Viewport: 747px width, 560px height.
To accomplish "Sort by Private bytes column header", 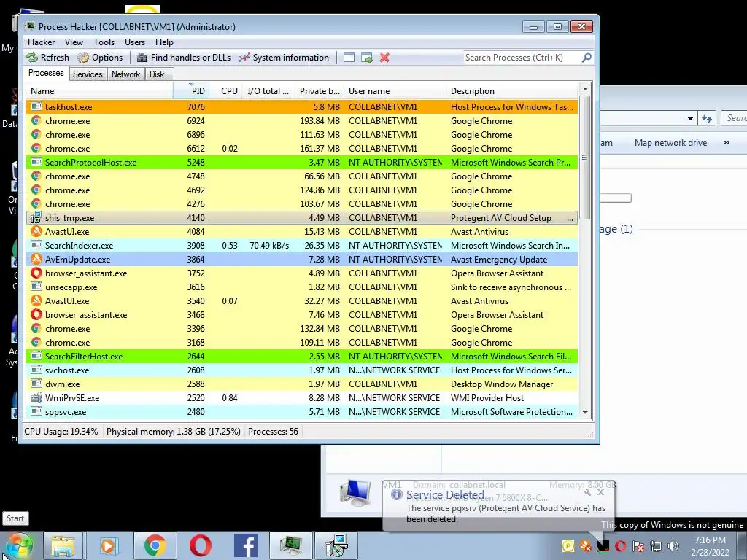I will (320, 91).
